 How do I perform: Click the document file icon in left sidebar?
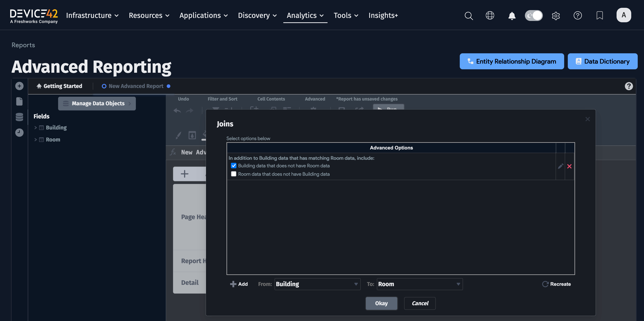click(19, 101)
